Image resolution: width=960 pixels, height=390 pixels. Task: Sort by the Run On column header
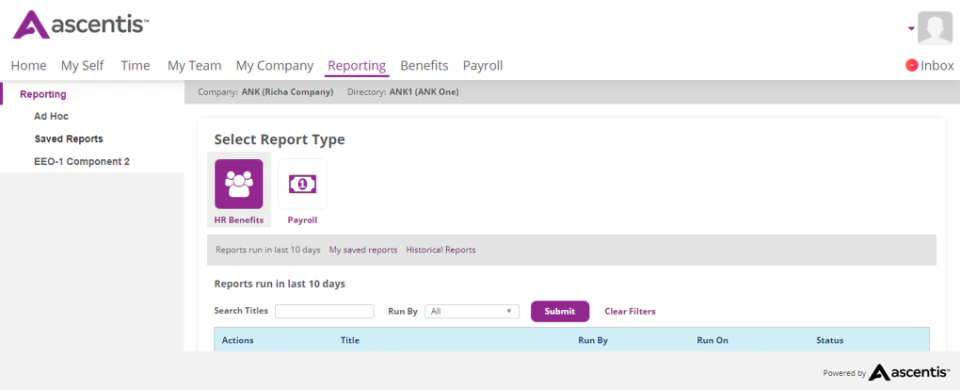(712, 340)
